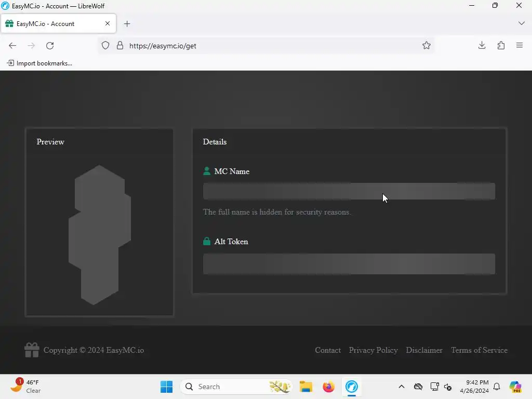This screenshot has height=399, width=532.
Task: Click the cloud sync tray icon
Action: [x=418, y=387]
